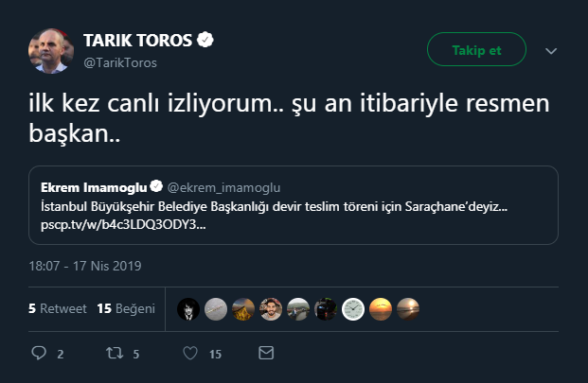Like the tweet with heart icon
Screen dimensions: 588x383
189,354
